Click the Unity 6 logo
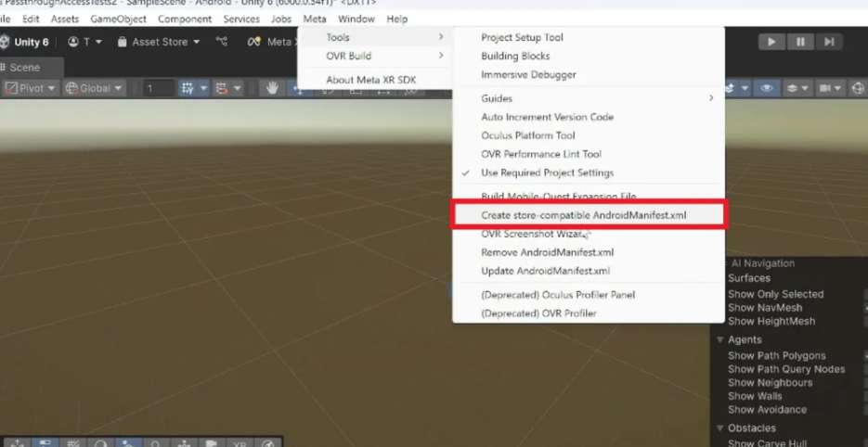The height and width of the screenshot is (447, 868). [x=25, y=42]
